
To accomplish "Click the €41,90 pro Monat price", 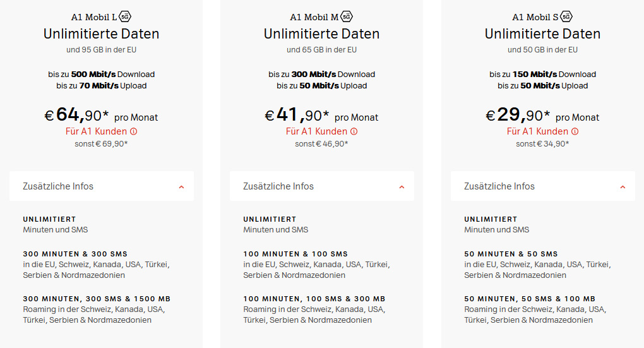I will tap(321, 115).
